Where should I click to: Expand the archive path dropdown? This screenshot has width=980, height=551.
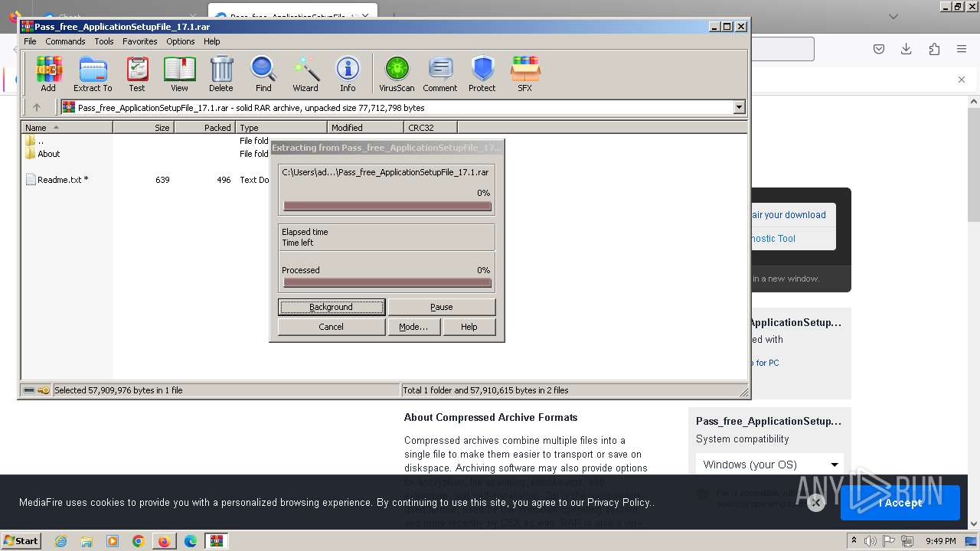pos(739,108)
